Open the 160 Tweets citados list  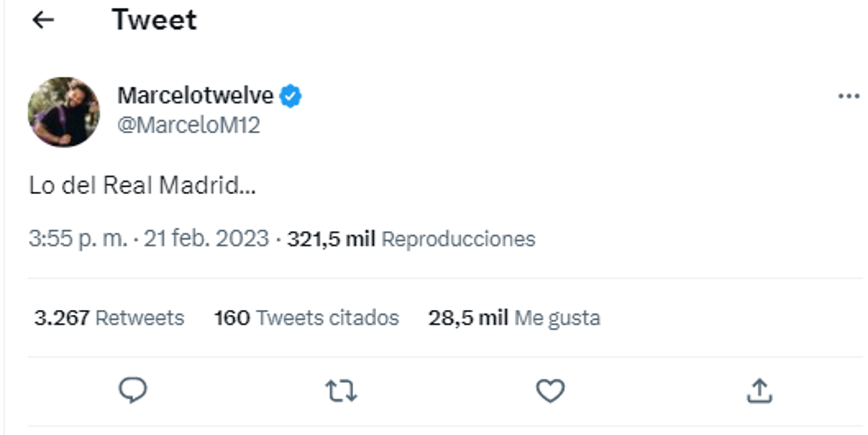(x=307, y=318)
